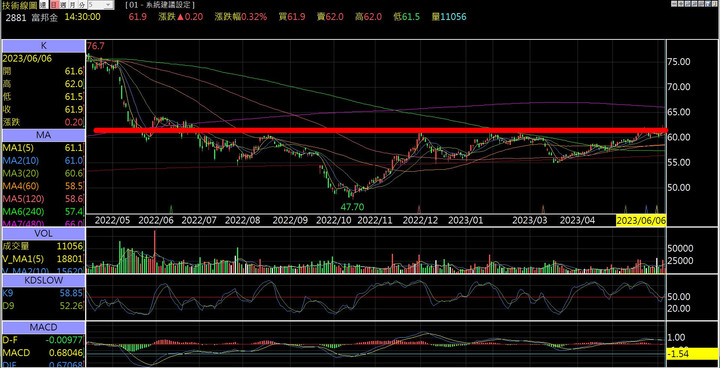Viewport: 720px width, 368px height.
Task: Click the 2022/10 date axis label
Action: click(x=335, y=221)
